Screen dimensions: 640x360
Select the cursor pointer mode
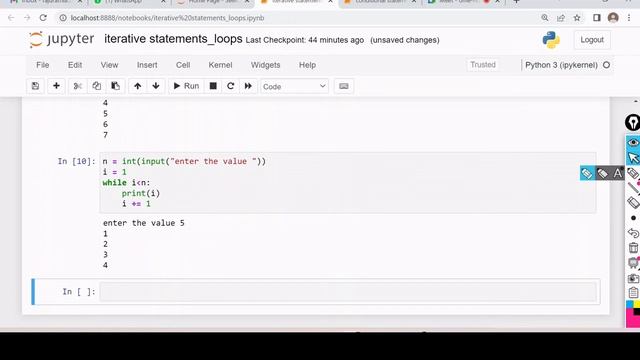tap(633, 158)
